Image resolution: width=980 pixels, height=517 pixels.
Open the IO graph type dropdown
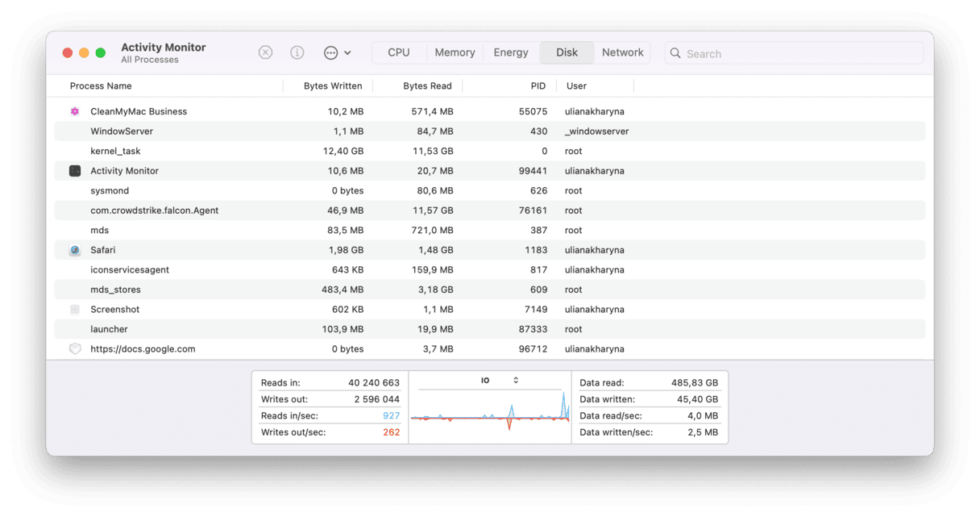(x=500, y=380)
